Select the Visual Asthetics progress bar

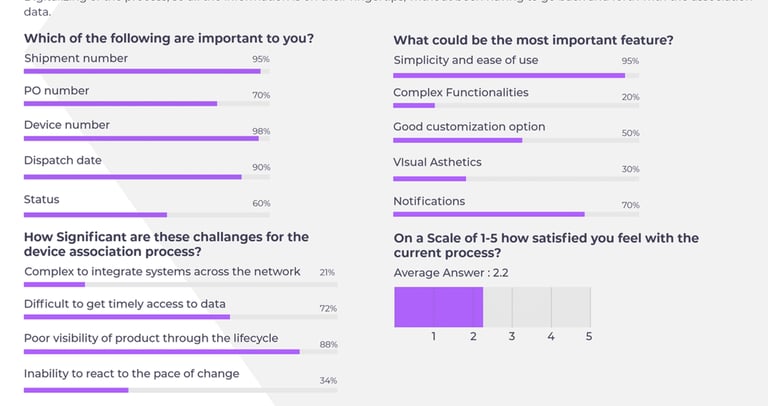point(516,179)
